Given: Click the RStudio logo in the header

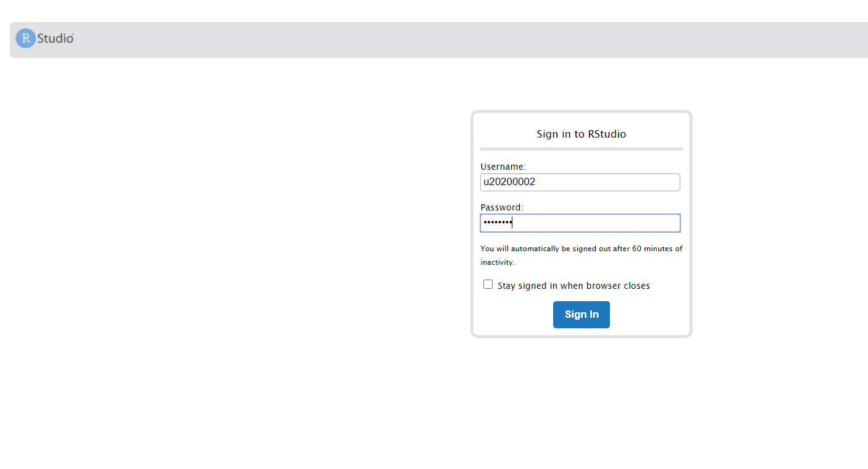Looking at the screenshot, I should tap(45, 38).
